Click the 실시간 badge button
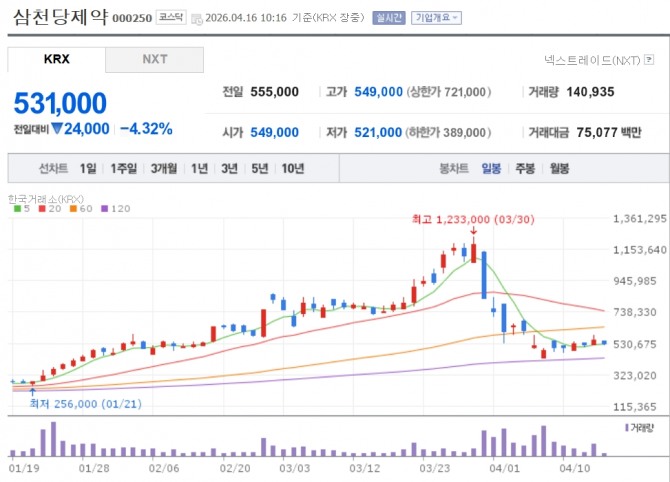 point(388,18)
